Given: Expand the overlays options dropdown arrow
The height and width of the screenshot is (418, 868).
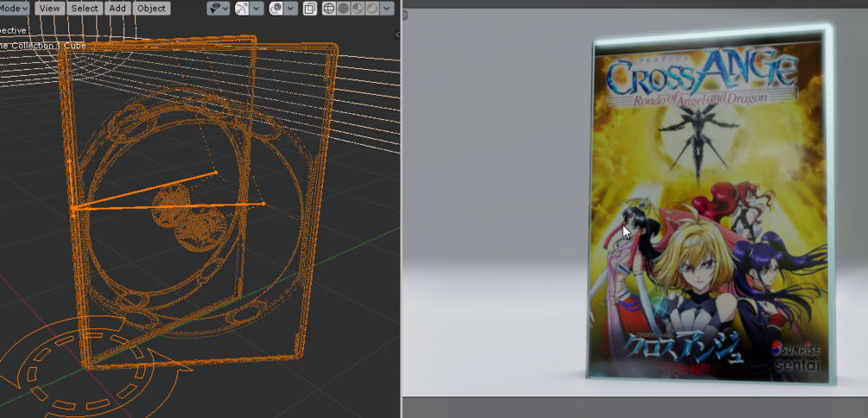Looking at the screenshot, I should point(291,9).
